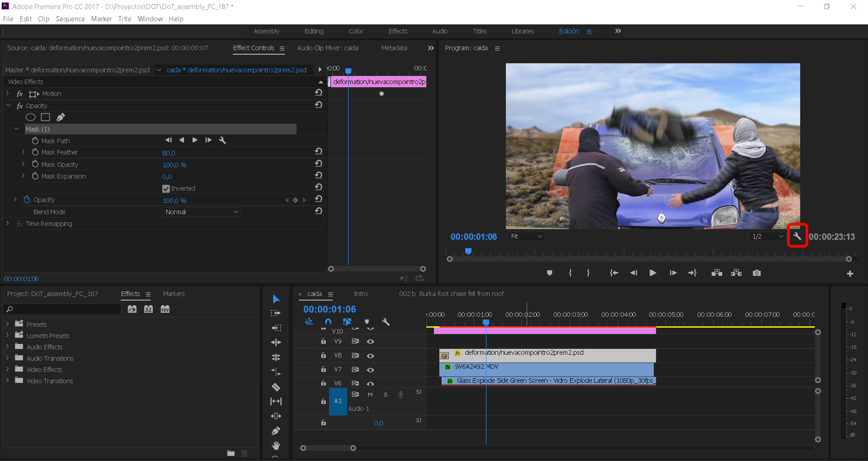The image size is (868, 461).
Task: Expand the Lumetri Presets folder
Action: [x=8, y=335]
